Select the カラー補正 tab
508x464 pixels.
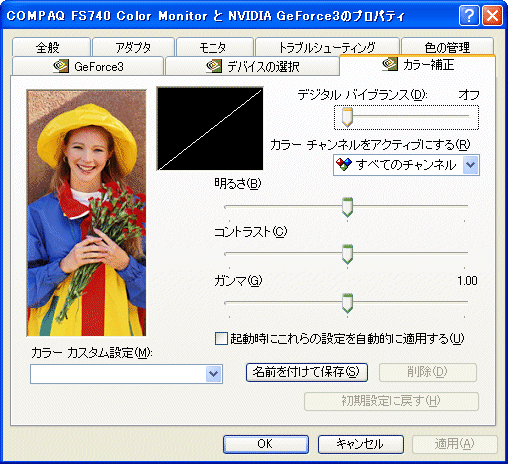pos(418,65)
